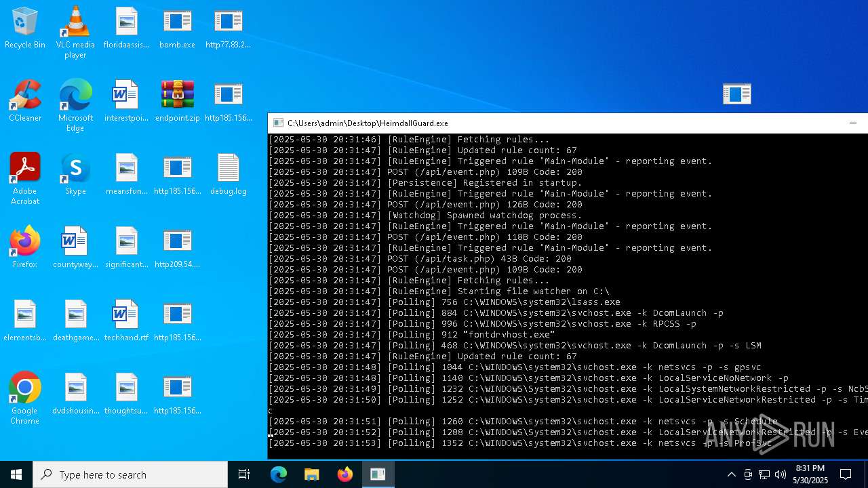Launch Firefox from the taskbar
Screen dimensions: 868x488
(345, 474)
